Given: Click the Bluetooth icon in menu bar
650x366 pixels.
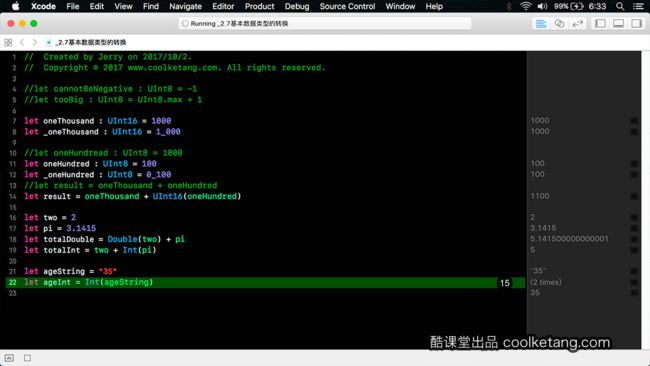Looking at the screenshot, I should click(509, 6).
